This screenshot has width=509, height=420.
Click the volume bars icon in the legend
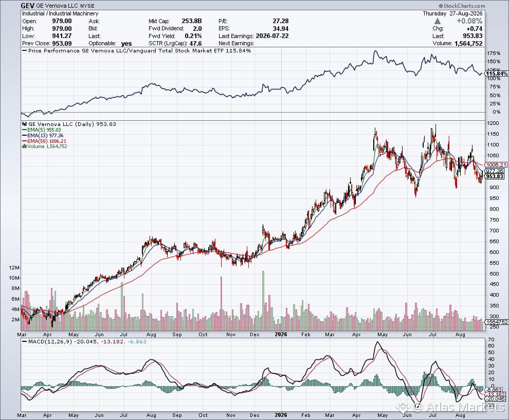pyautogui.click(x=24, y=147)
